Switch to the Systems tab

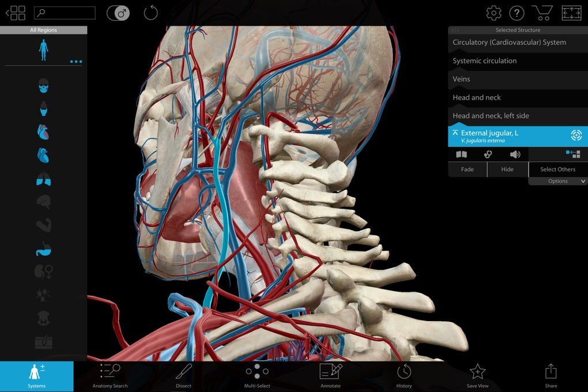(36, 375)
